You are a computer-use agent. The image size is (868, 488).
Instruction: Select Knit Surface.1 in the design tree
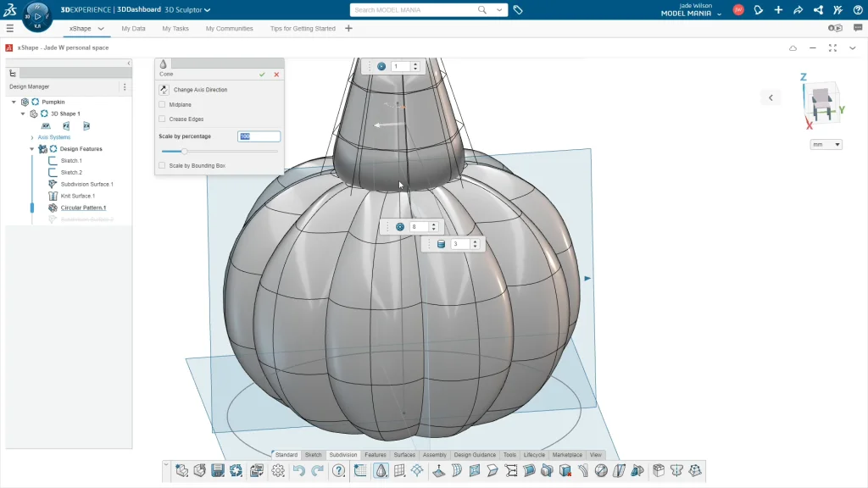coord(77,196)
